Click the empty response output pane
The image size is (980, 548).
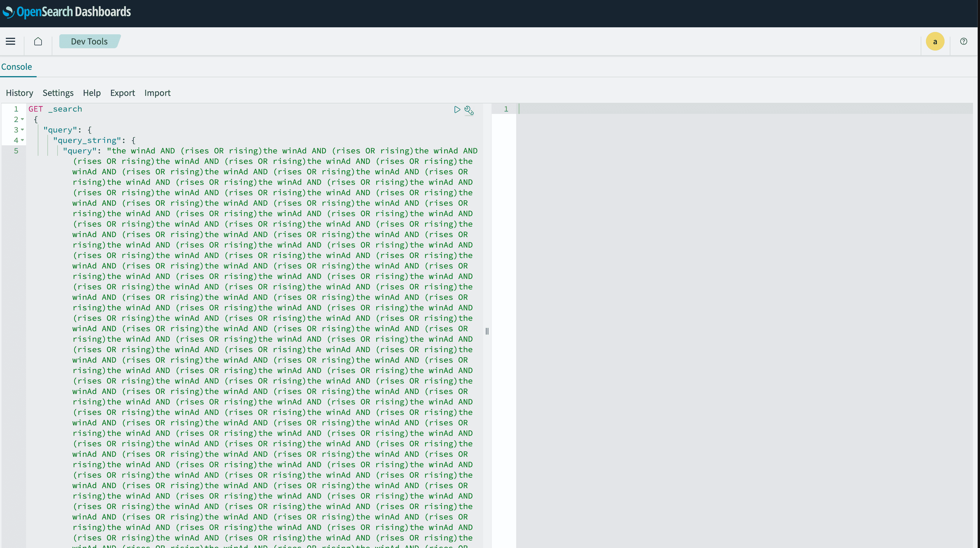pyautogui.click(x=723, y=266)
